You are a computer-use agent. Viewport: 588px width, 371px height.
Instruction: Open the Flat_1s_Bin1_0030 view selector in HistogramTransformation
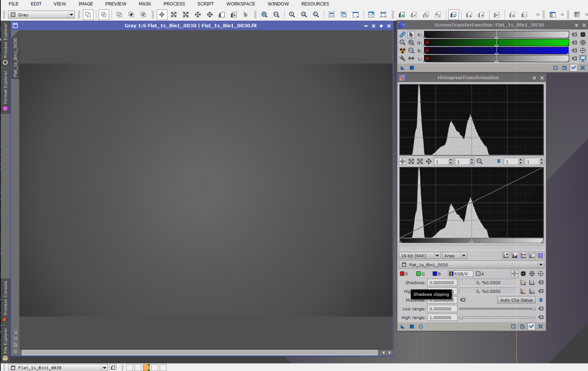(x=472, y=265)
